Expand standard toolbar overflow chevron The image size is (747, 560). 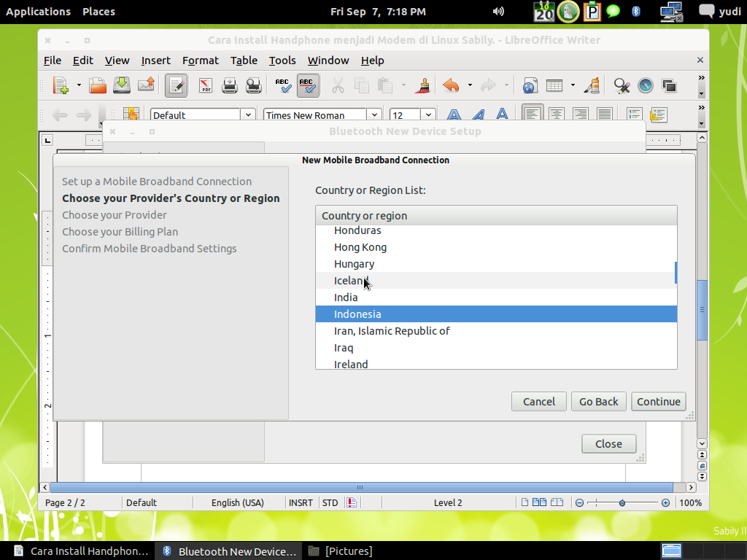click(701, 77)
